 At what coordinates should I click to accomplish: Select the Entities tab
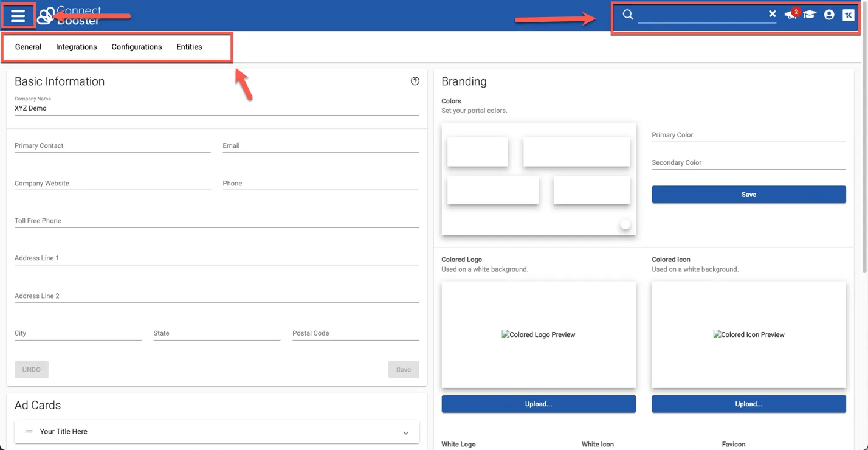tap(189, 47)
